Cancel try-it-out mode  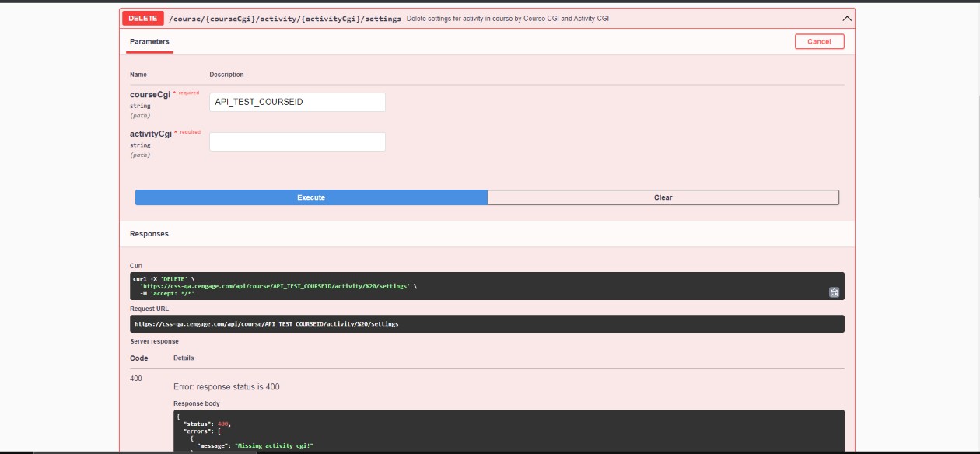pyautogui.click(x=819, y=40)
